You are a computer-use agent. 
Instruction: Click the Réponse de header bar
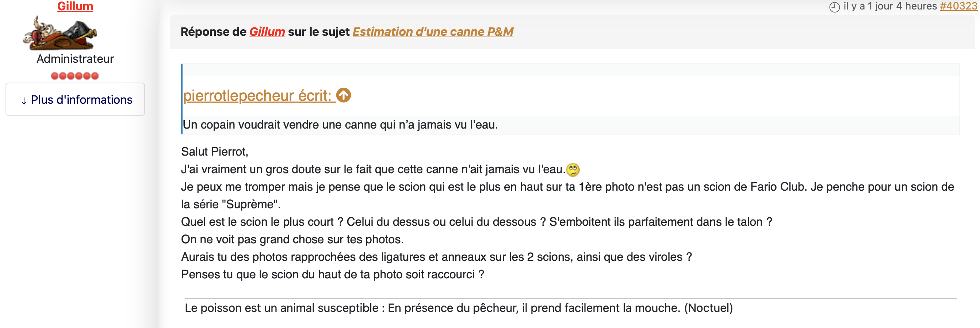(572, 32)
